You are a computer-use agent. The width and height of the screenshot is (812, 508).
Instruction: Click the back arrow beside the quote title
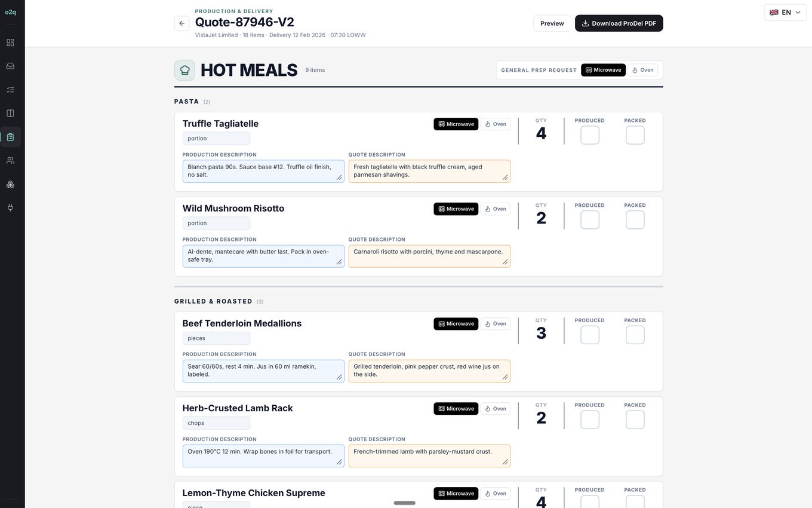click(182, 23)
